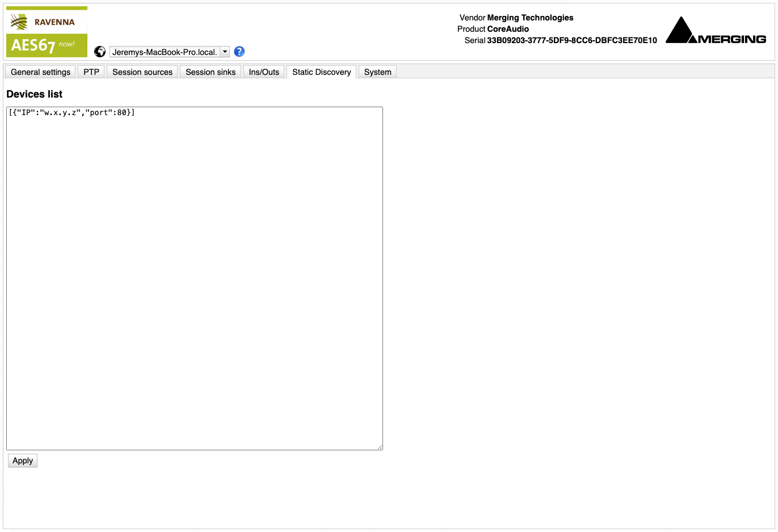Switch to the System tab
This screenshot has height=532, width=778.
point(378,72)
